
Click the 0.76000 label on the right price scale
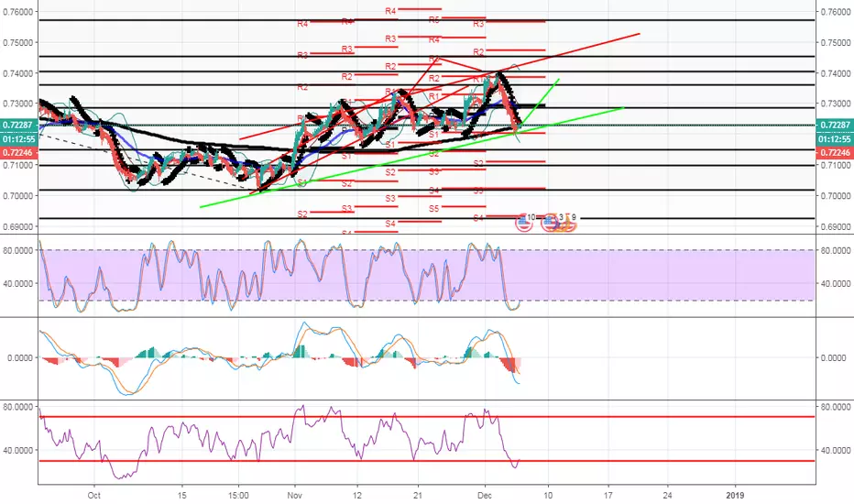point(836,12)
